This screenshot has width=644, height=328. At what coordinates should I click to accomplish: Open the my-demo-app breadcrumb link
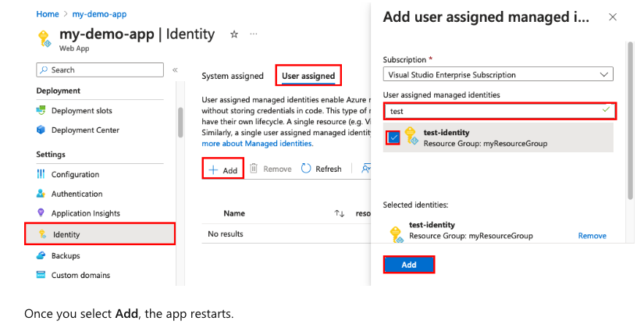click(99, 14)
